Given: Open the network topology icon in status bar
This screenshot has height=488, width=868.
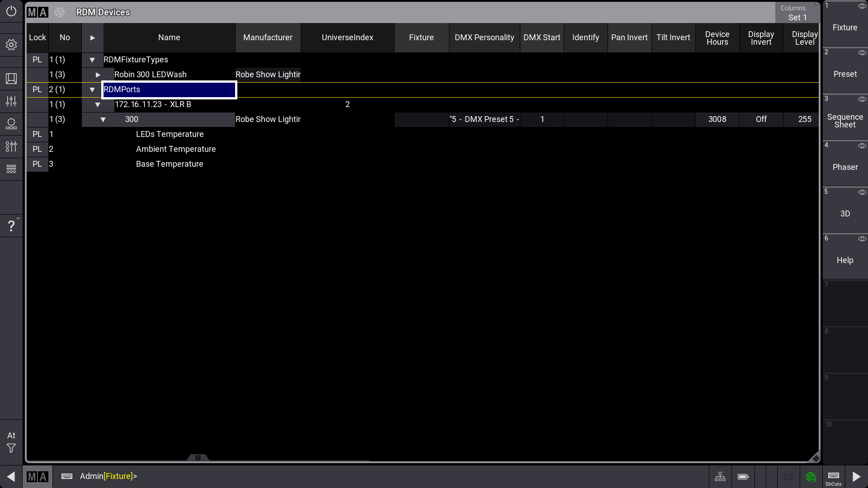Looking at the screenshot, I should pyautogui.click(x=720, y=477).
